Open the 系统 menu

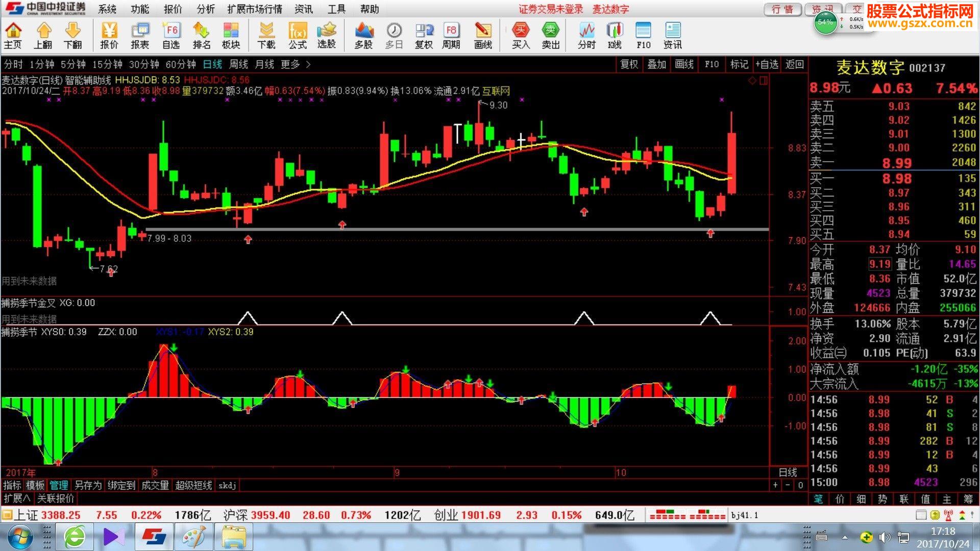107,9
